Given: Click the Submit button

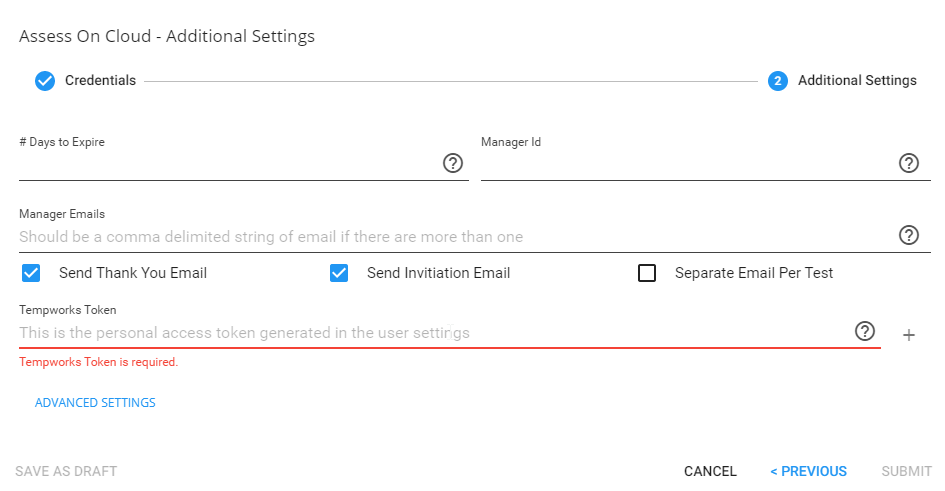Looking at the screenshot, I should point(906,471).
